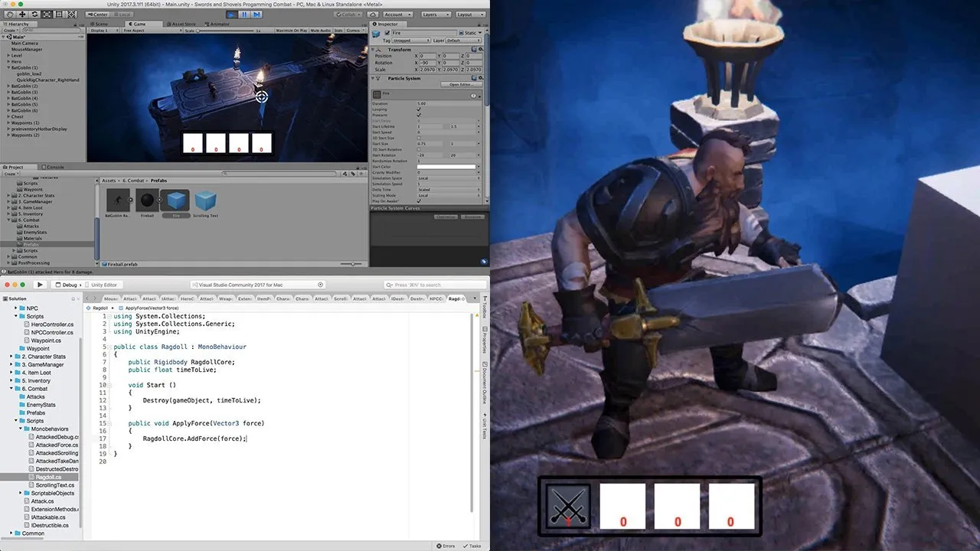
Task: Select the Unity Hand tool
Action: pos(8,14)
